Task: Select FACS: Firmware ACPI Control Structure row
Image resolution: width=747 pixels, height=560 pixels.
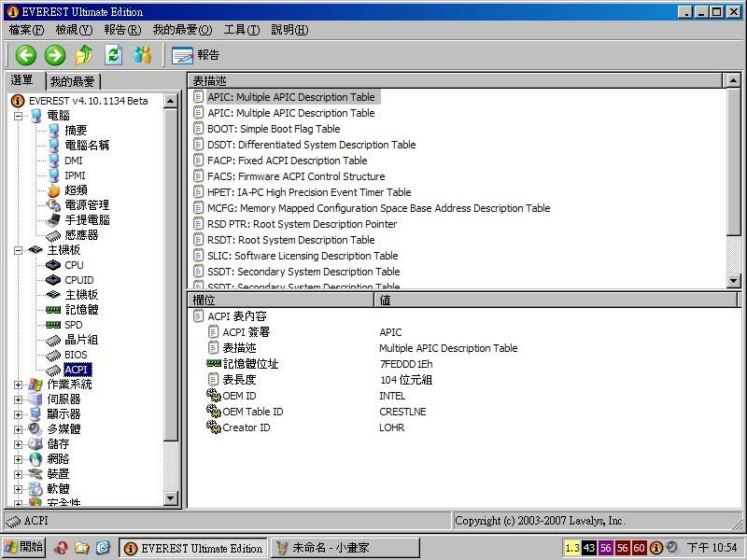Action: coord(296,176)
